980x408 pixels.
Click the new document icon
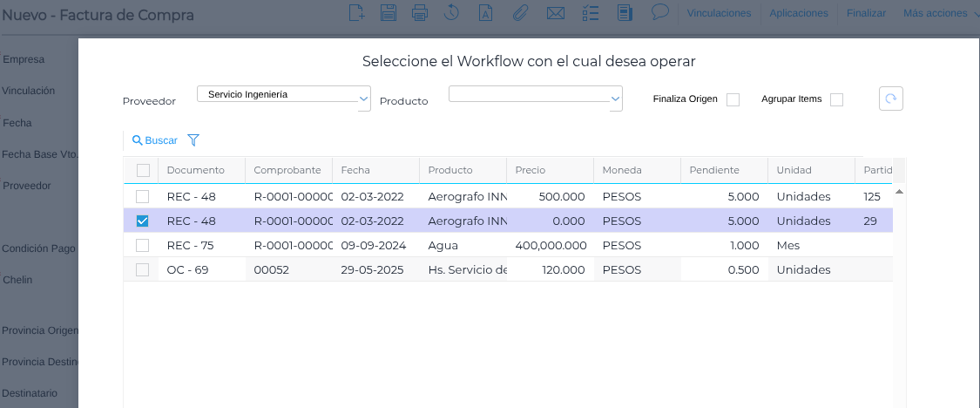coord(356,13)
